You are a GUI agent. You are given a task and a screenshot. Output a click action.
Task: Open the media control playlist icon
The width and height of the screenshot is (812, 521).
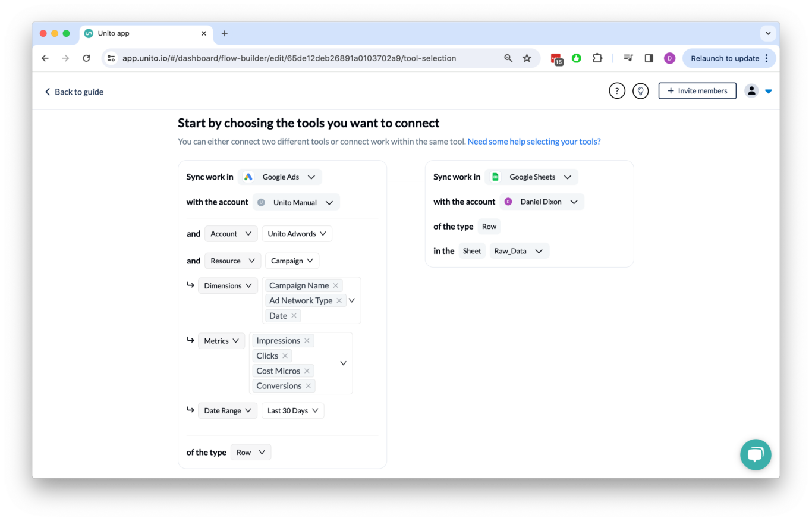point(628,58)
